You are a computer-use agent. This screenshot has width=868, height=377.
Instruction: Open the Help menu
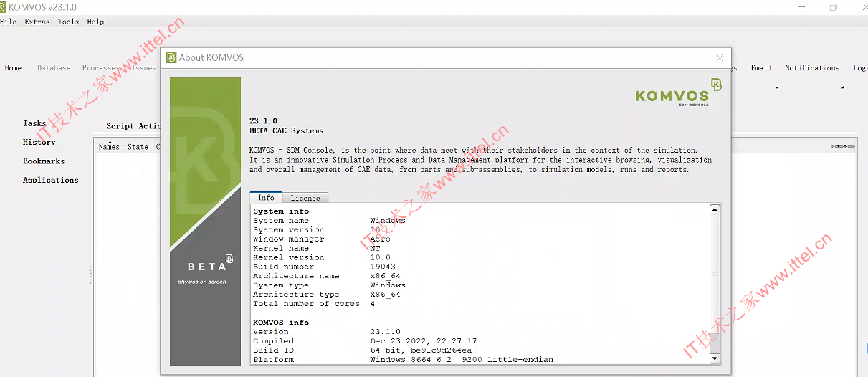[x=95, y=22]
